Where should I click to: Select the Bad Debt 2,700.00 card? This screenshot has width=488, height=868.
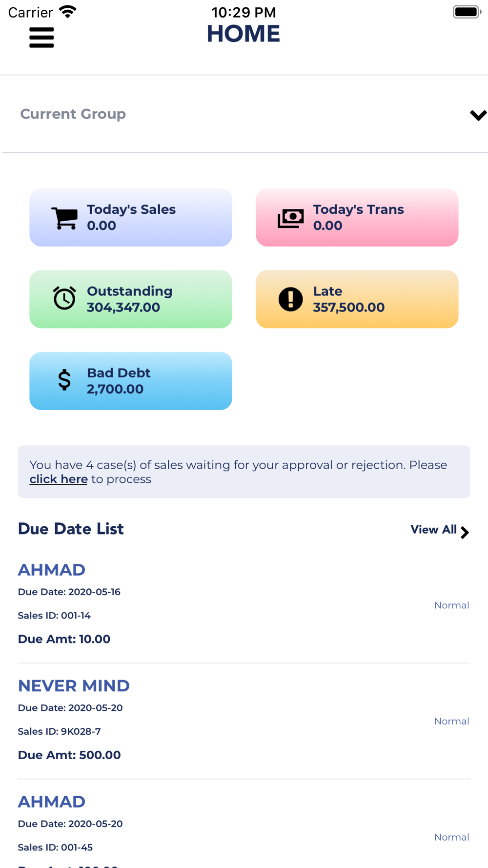click(x=131, y=381)
